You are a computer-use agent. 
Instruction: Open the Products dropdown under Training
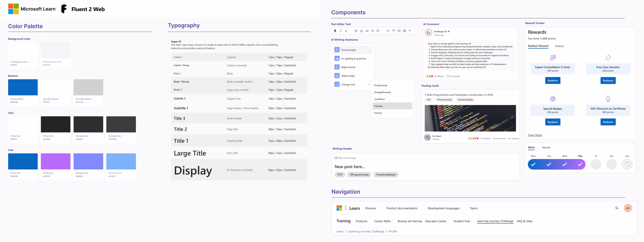pos(362,221)
